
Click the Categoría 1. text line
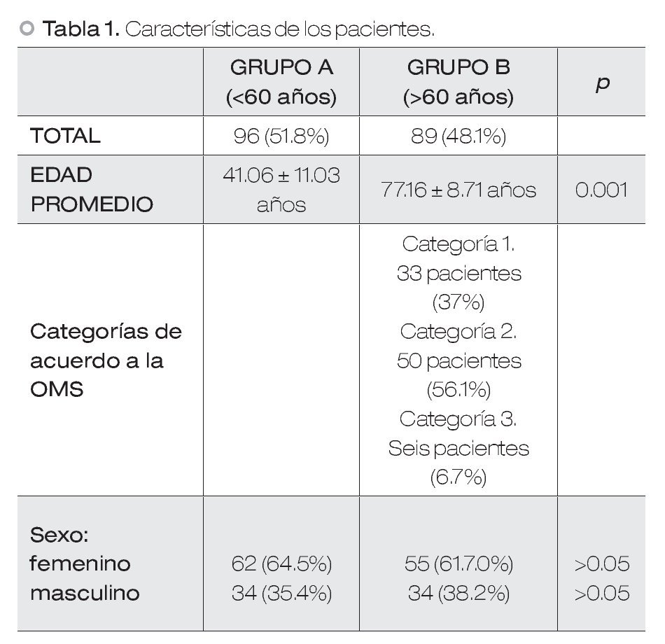point(458,244)
